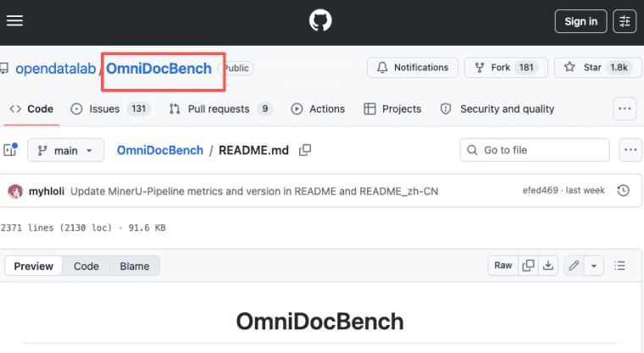Viewport: 644px width, 353px height.
Task: Click OmniDocBench breadcrumb link
Action: tap(160, 150)
